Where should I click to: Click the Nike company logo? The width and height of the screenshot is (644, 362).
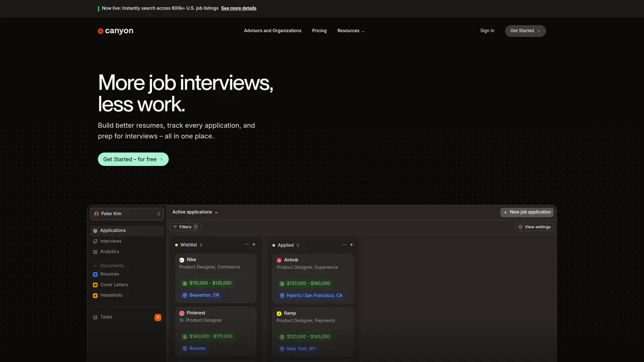[182, 260]
